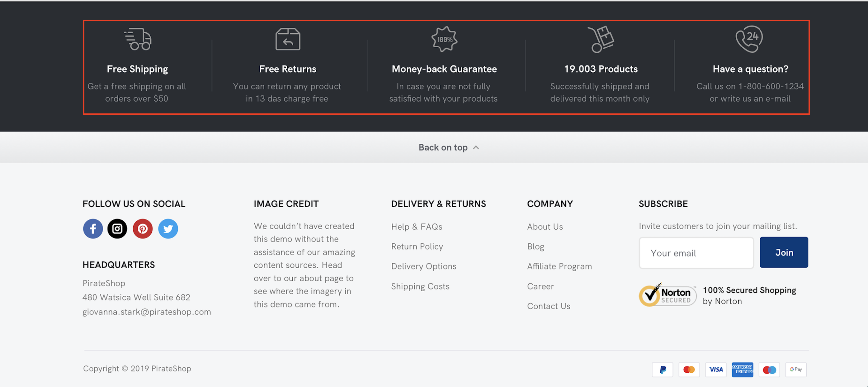Open the Instagram social icon
Screen dimensions: 868x387
pyautogui.click(x=117, y=229)
